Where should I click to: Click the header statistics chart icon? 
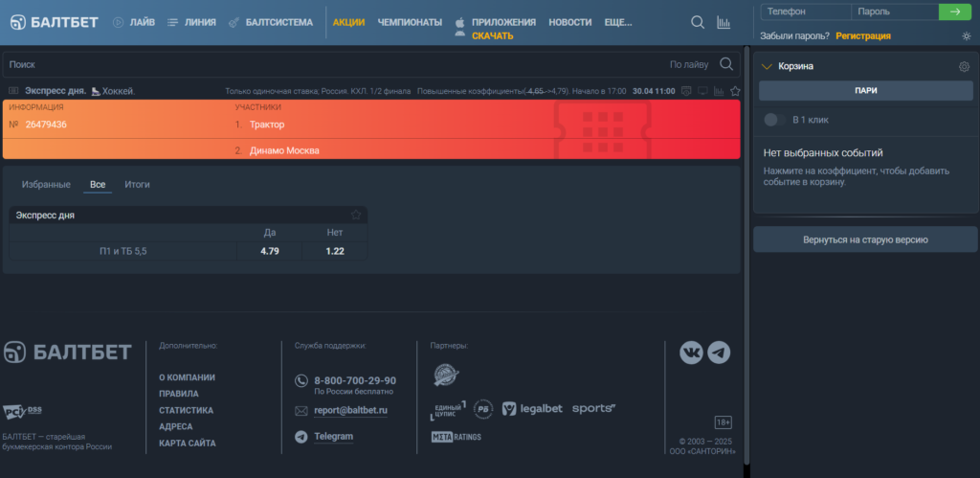pos(724,23)
